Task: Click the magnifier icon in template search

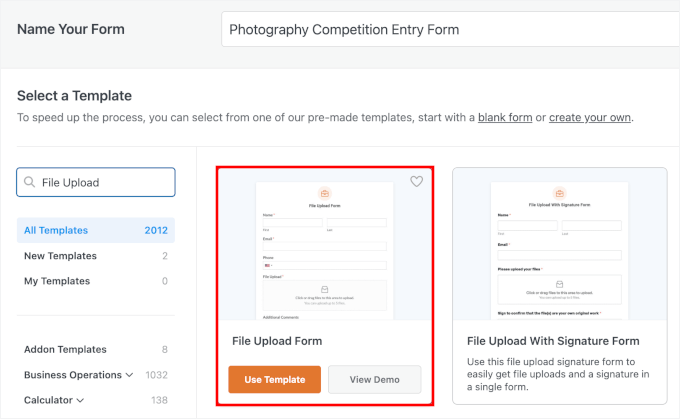Action: (30, 182)
